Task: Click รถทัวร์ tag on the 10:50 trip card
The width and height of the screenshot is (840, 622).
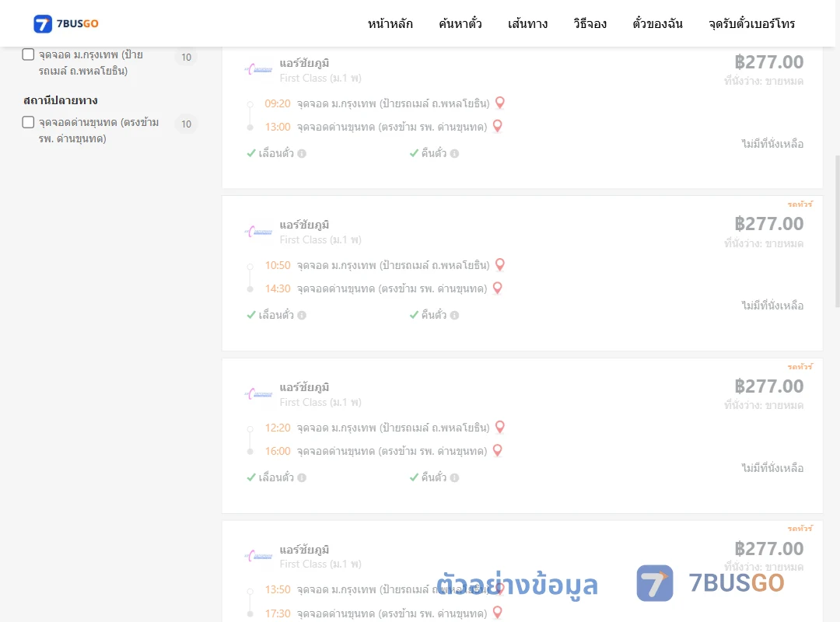Action: point(800,204)
